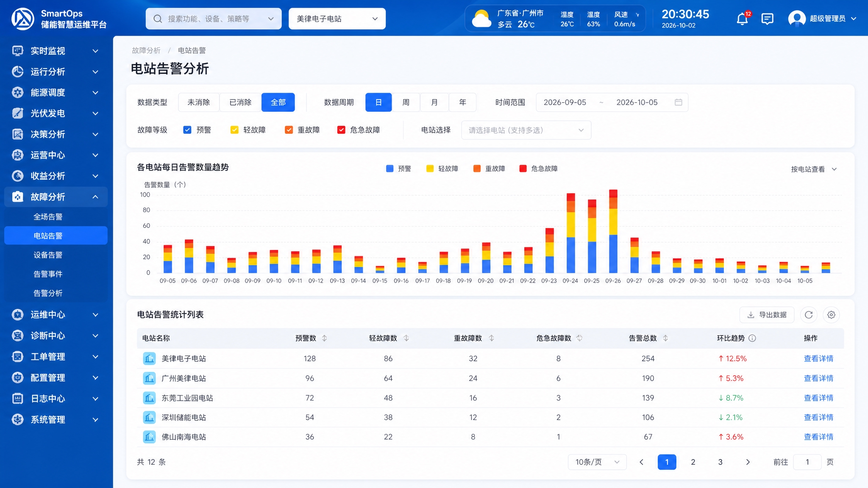Expand the 运维中心 menu chevron
The height and width of the screenshot is (488, 868).
[x=95, y=315]
